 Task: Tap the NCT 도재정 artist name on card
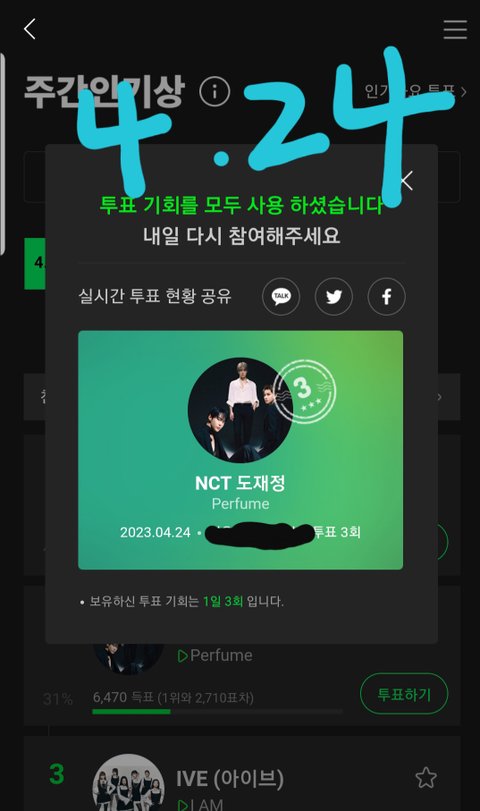pos(240,483)
